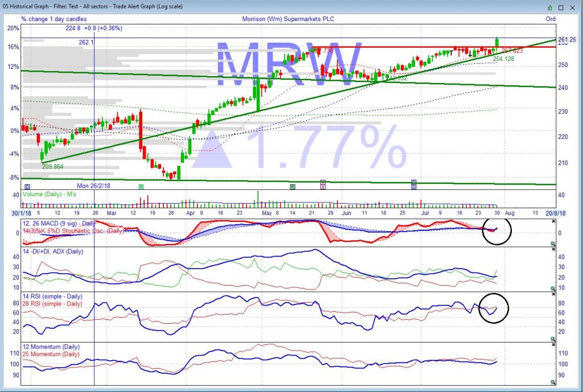Click the 'Ord' share type label
Viewport: 583px width, 392px height.
click(551, 19)
